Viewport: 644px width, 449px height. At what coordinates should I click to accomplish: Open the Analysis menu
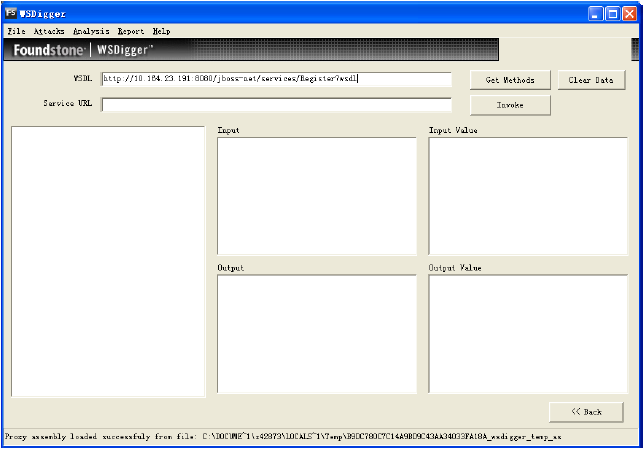point(91,31)
